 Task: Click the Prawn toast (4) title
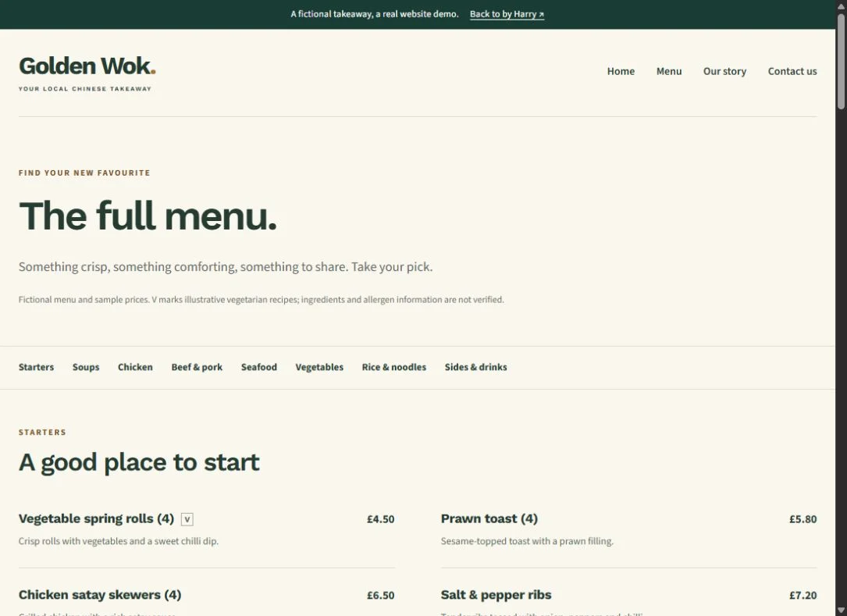(x=489, y=518)
